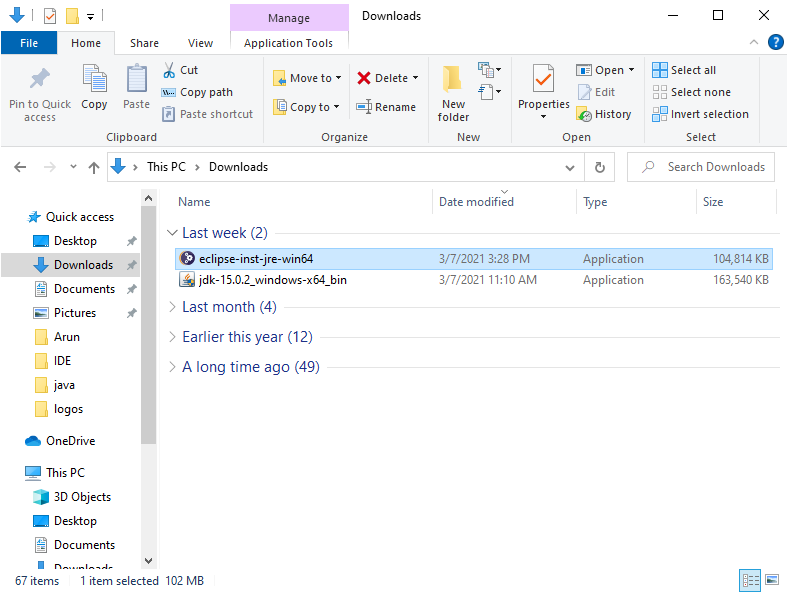Screen dimensions: 788x593
Task: Sort by the Name column header
Action: point(194,202)
